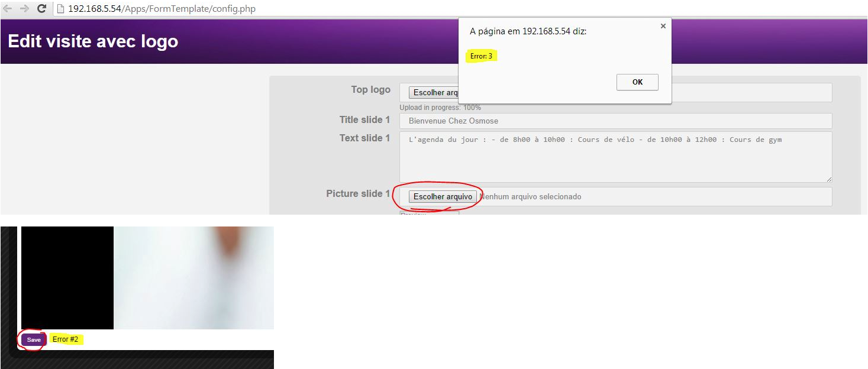868x369 pixels.
Task: Click into the Title slide 1 field
Action: coord(615,121)
